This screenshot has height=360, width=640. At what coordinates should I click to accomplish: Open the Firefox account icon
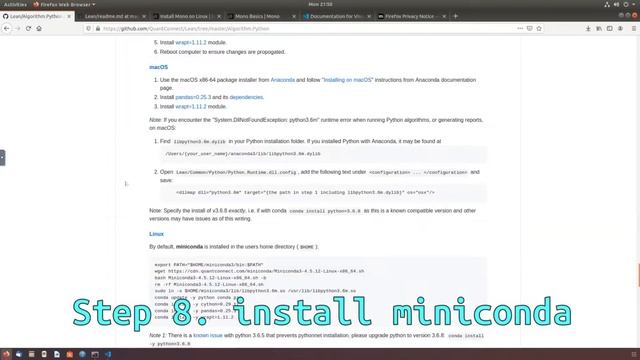point(620,29)
